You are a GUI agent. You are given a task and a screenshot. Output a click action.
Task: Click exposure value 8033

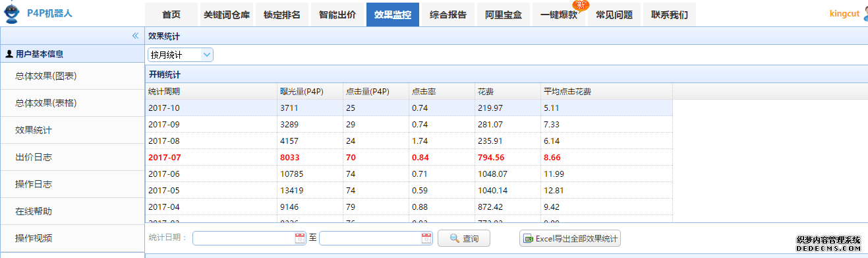[x=290, y=157]
